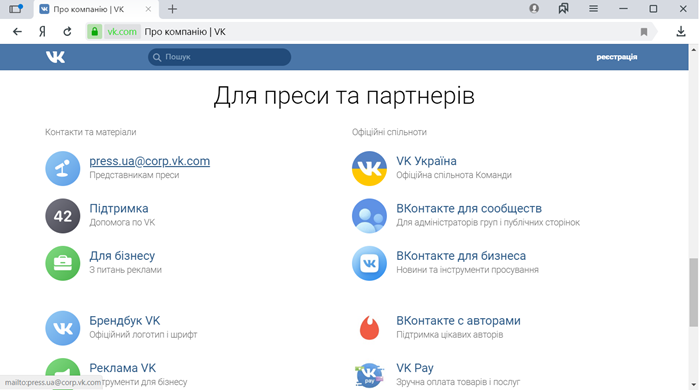Click the ВКонтакте для бизнеса icon

(x=369, y=263)
